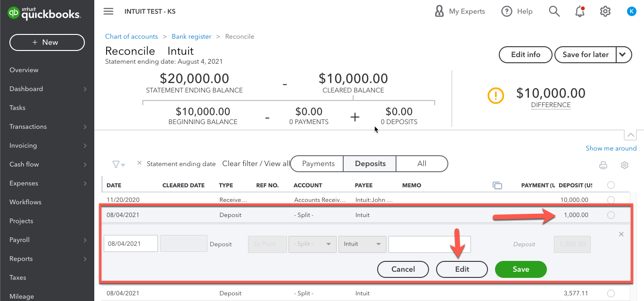Click the Clear filter / View all link
The width and height of the screenshot is (644, 301).
click(x=256, y=163)
